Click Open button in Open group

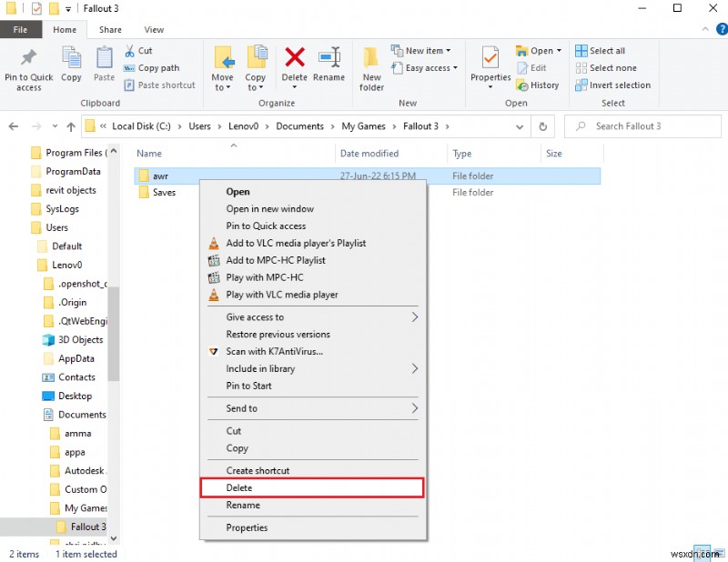pyautogui.click(x=539, y=51)
